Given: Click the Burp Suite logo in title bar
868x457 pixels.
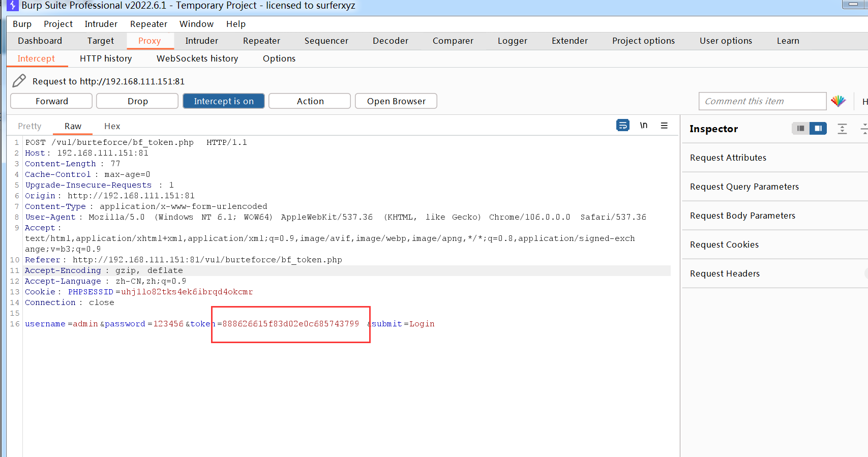Looking at the screenshot, I should point(12,6).
